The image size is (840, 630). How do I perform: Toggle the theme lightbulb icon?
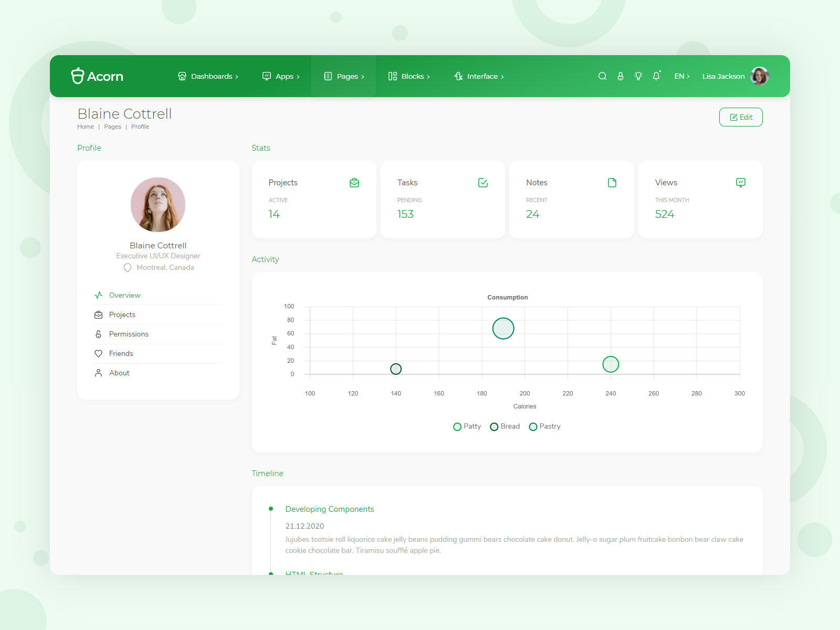click(x=638, y=76)
